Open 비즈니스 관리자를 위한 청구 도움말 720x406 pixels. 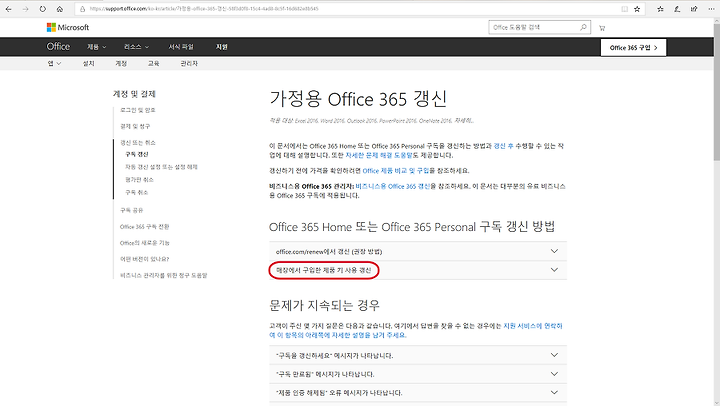[164, 276]
